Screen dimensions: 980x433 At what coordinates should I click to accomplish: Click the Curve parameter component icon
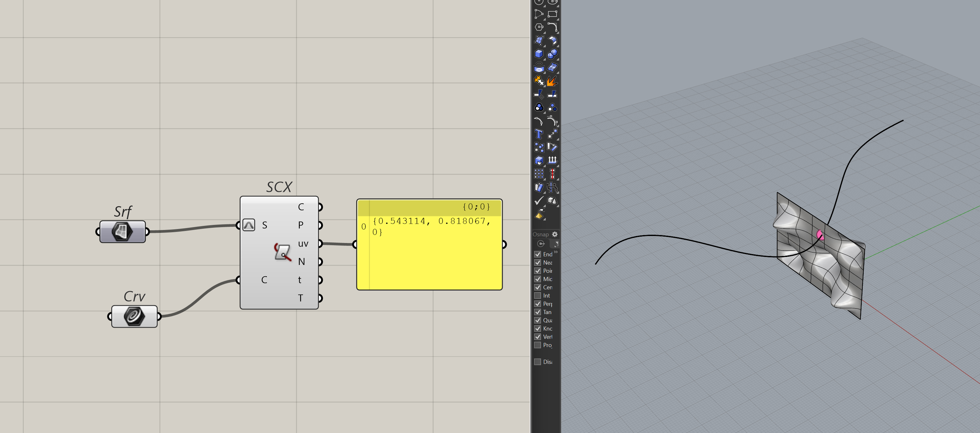coord(134,316)
